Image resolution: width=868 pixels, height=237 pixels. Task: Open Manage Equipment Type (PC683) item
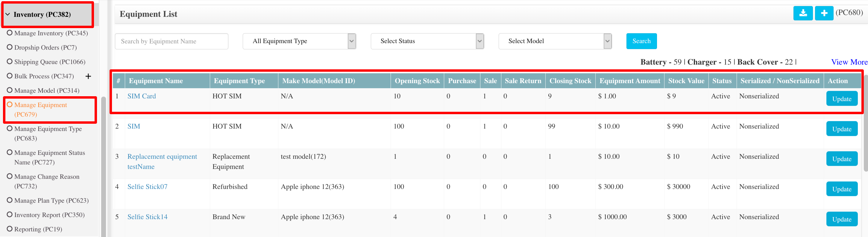(x=45, y=133)
